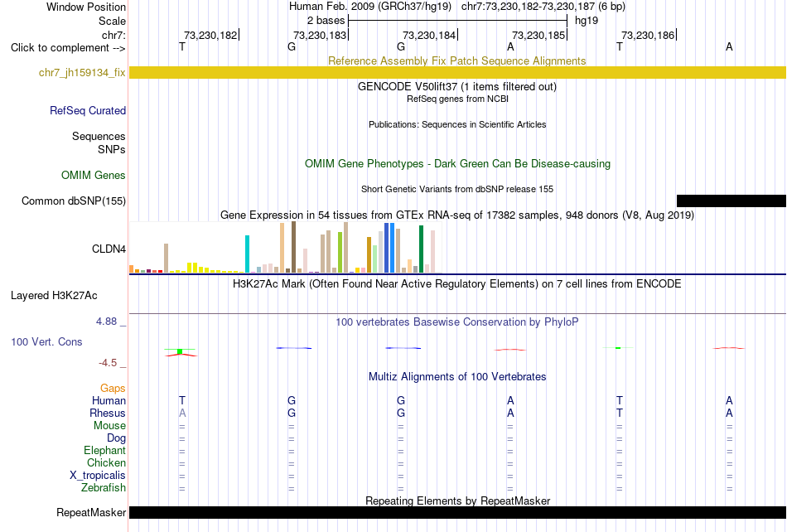The height and width of the screenshot is (532, 787).
Task: Click the RefSeq genes from NCBI title
Action: click(457, 99)
